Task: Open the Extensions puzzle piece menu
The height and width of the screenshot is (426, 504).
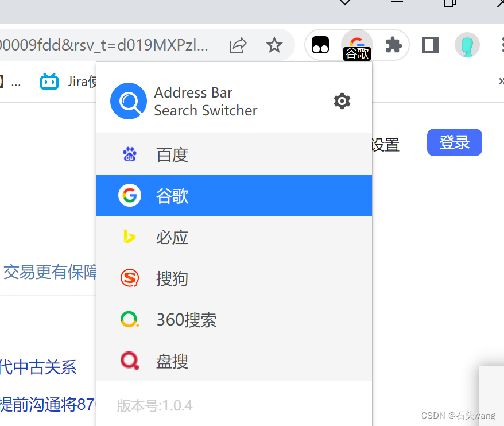Action: (393, 45)
